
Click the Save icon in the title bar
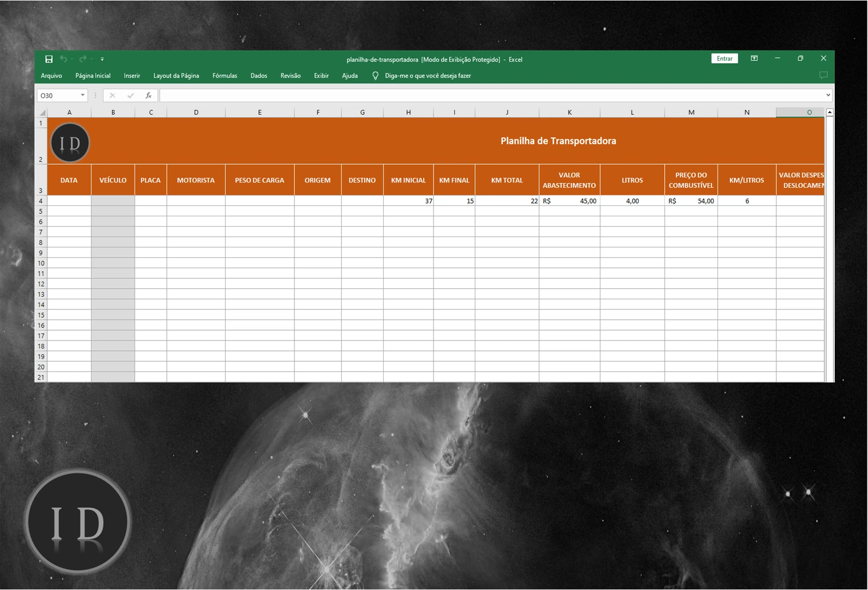tap(49, 59)
